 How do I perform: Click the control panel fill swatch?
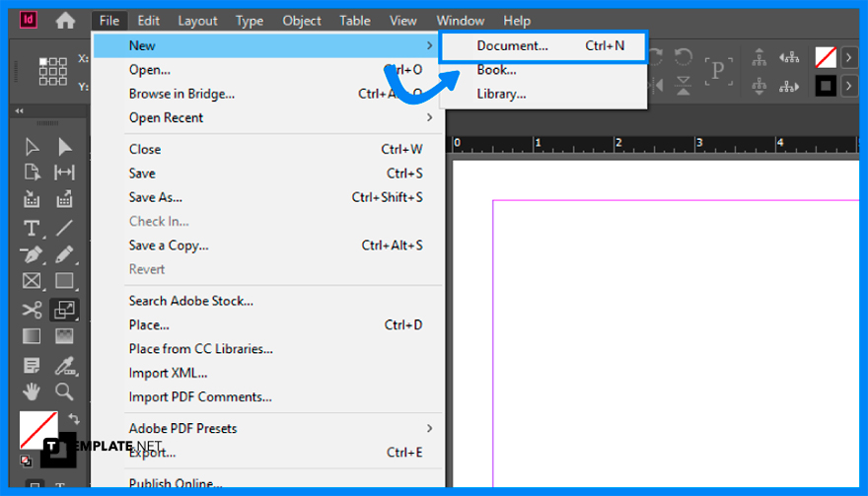tap(826, 57)
